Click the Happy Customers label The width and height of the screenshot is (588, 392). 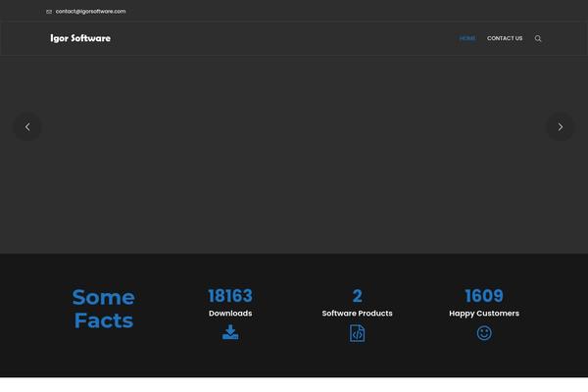click(x=484, y=314)
